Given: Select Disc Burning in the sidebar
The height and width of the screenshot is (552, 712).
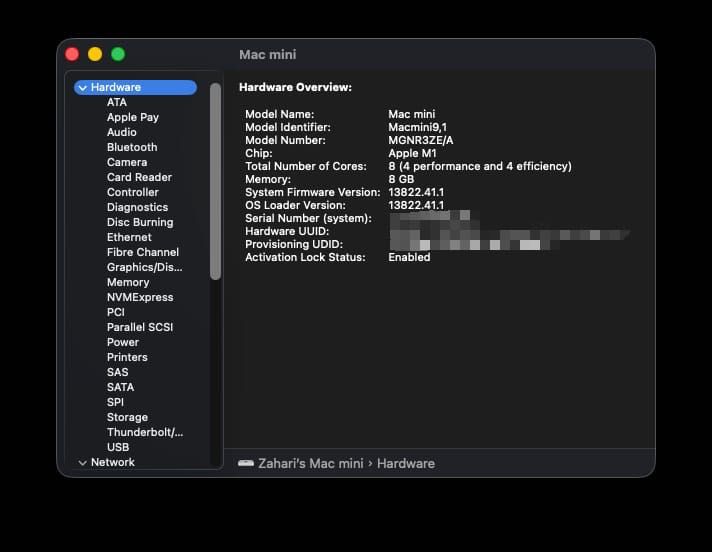Looking at the screenshot, I should click(140, 222).
